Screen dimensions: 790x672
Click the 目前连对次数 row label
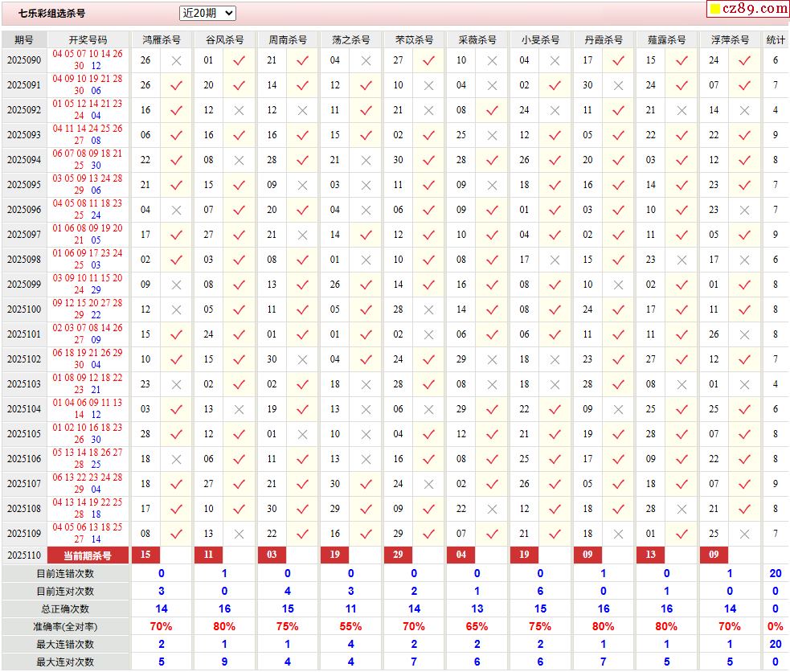point(65,592)
